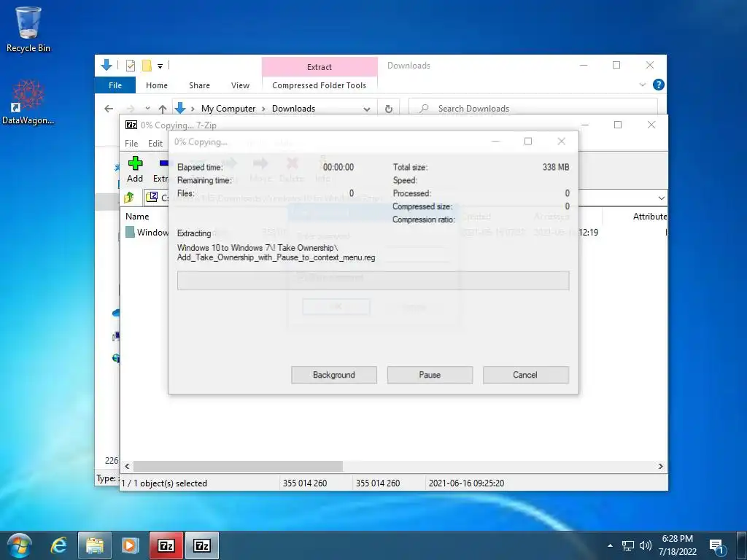Click the scroll right arrow in 7-Zip
Image resolution: width=747 pixels, height=560 pixels.
pyautogui.click(x=661, y=466)
